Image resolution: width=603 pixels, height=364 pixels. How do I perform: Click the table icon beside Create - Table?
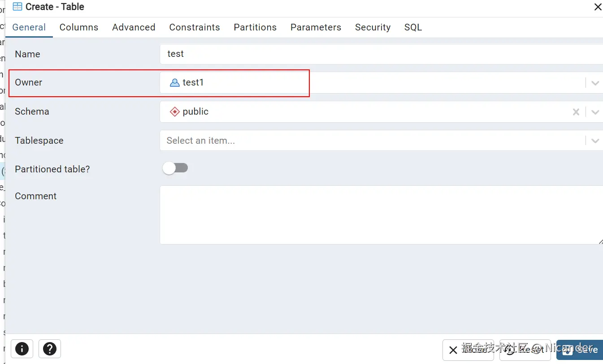[17, 7]
